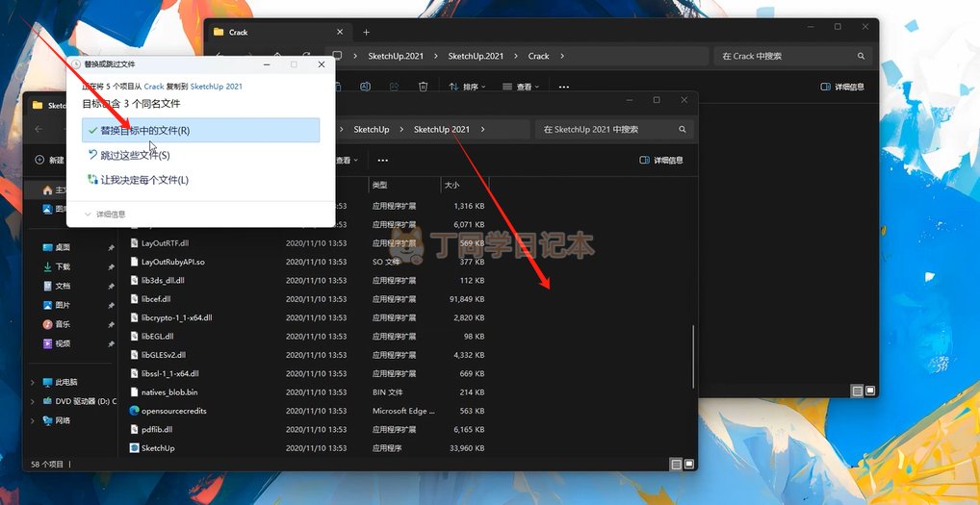Expand the 此电脑 tree node
Viewport: 980px width, 505px height.
[x=34, y=382]
